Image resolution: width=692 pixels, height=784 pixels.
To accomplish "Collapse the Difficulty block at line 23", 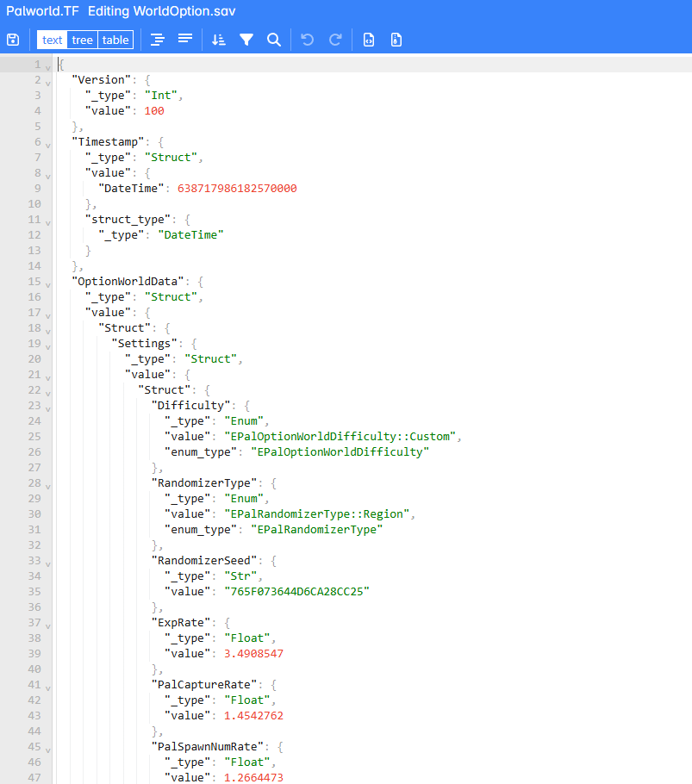I will 48,408.
